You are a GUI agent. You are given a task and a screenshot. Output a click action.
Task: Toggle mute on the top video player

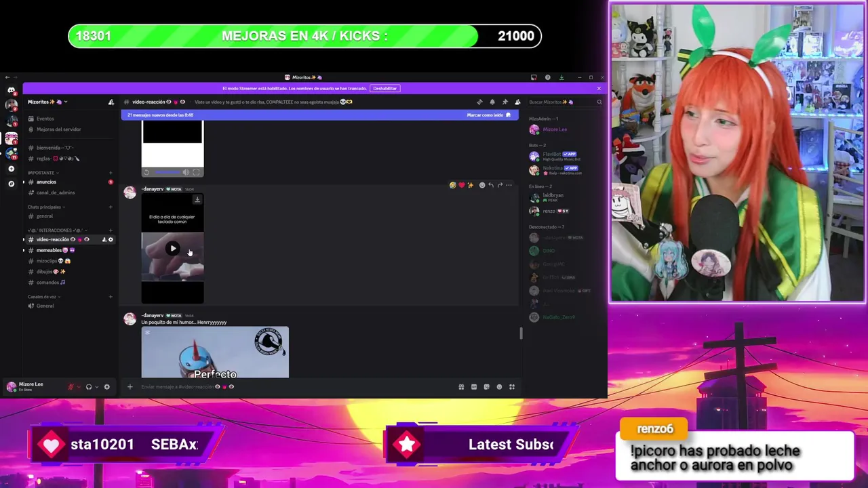186,172
